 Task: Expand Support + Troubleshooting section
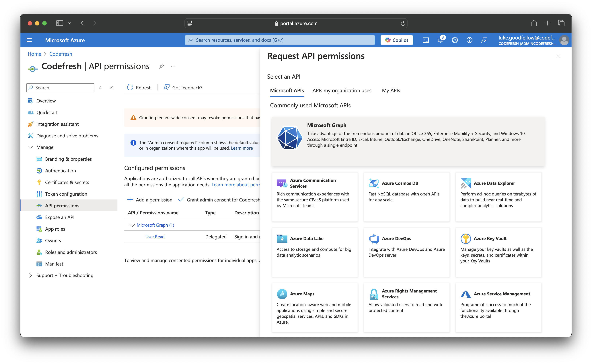pos(31,275)
